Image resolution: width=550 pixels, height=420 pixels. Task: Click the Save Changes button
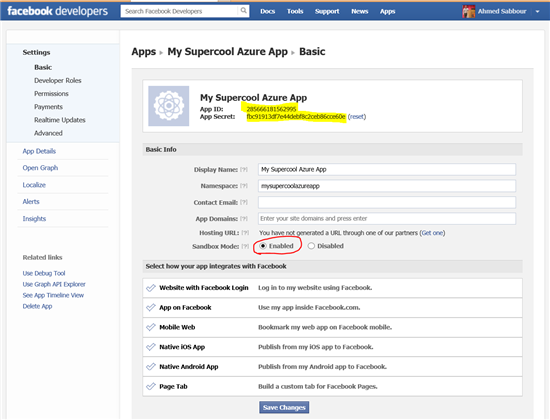pyautogui.click(x=284, y=407)
